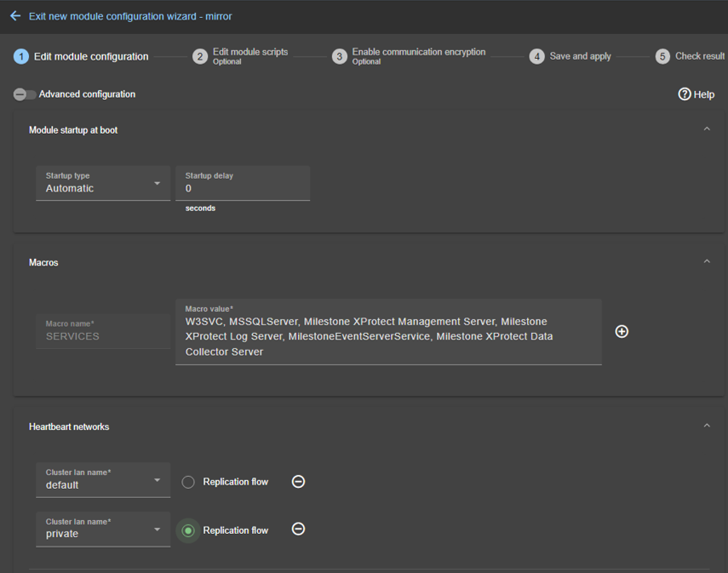Open the Startup type dropdown

pos(103,183)
